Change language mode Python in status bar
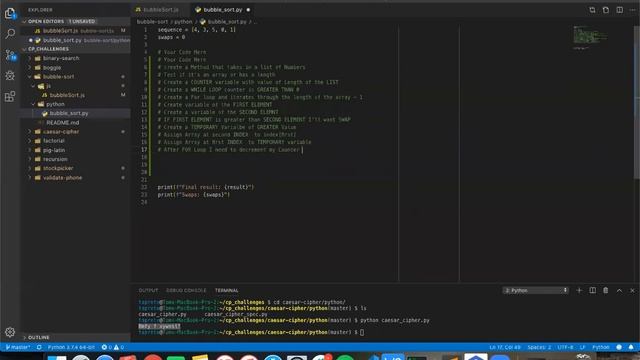This screenshot has height=360, width=640. pyautogui.click(x=600, y=347)
